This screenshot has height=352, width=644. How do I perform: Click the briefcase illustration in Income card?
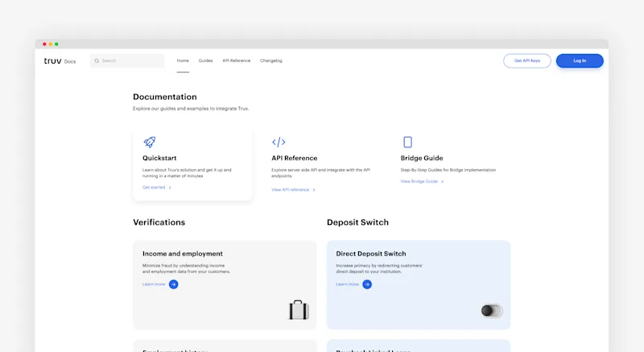click(x=299, y=309)
